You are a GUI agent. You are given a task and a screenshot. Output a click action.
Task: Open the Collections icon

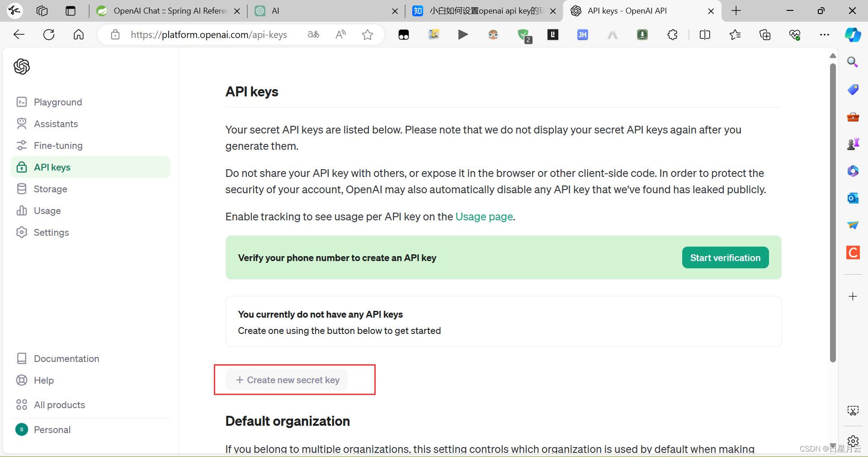(765, 35)
